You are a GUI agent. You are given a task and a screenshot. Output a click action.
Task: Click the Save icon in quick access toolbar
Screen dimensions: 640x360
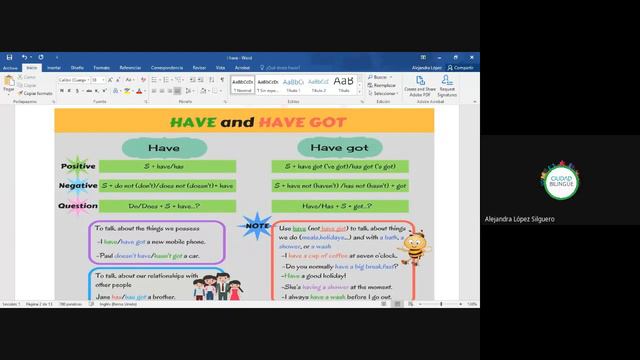tap(9, 58)
